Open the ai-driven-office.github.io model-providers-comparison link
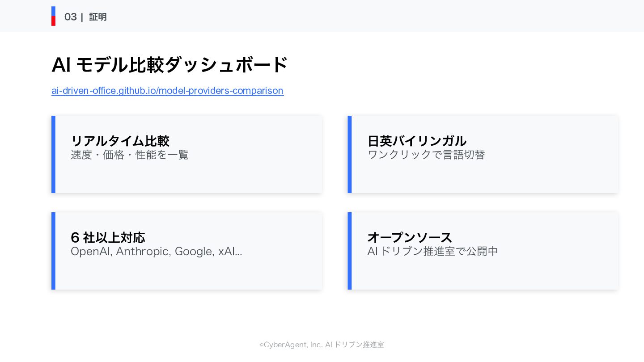644x362 pixels. (167, 91)
